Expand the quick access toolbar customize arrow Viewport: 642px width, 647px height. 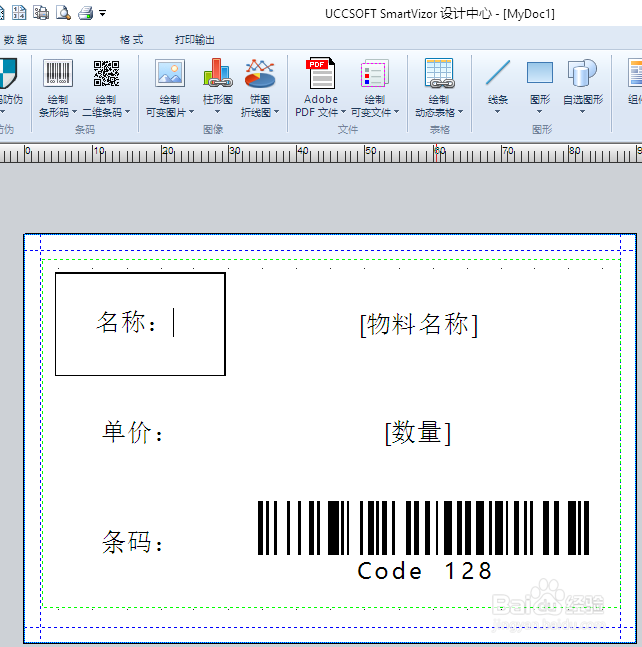point(102,13)
